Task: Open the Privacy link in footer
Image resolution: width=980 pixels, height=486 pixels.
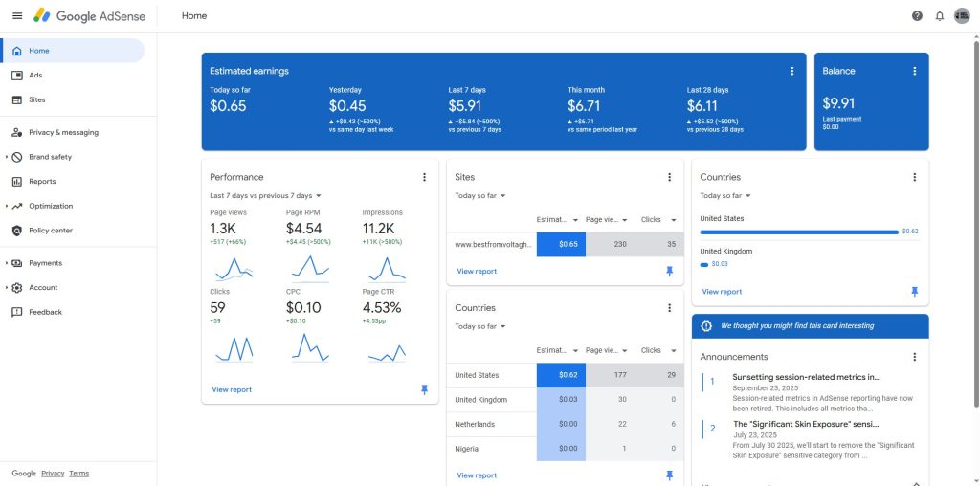Action: click(x=53, y=474)
